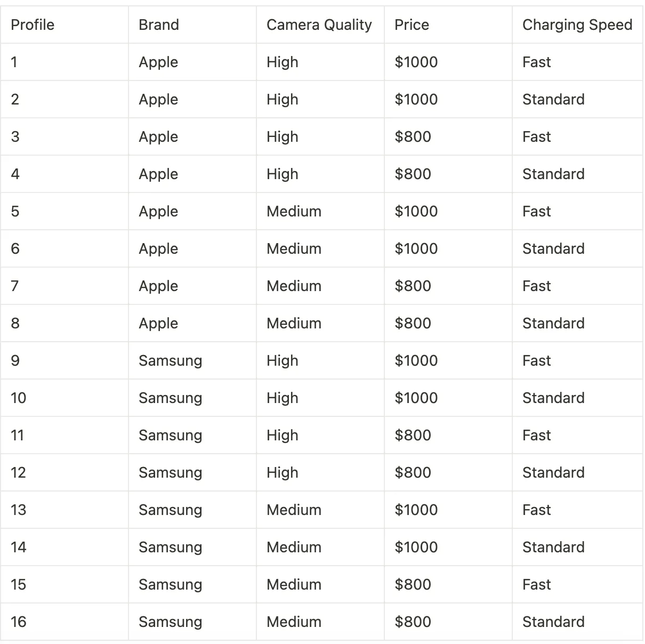Select Medium camera cell in profile 14 row
Image resolution: width=645 pixels, height=644 pixels.
320,547
